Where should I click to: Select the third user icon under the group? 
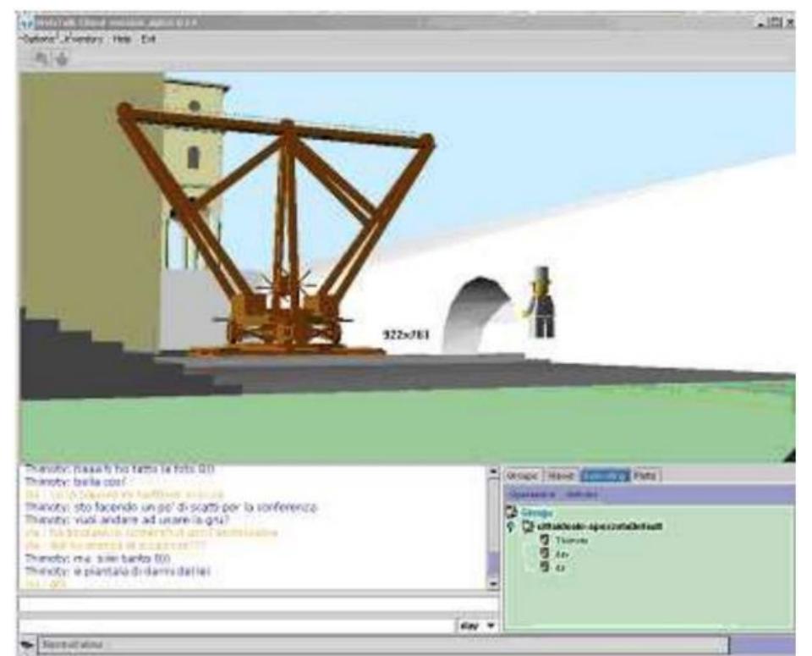[545, 567]
